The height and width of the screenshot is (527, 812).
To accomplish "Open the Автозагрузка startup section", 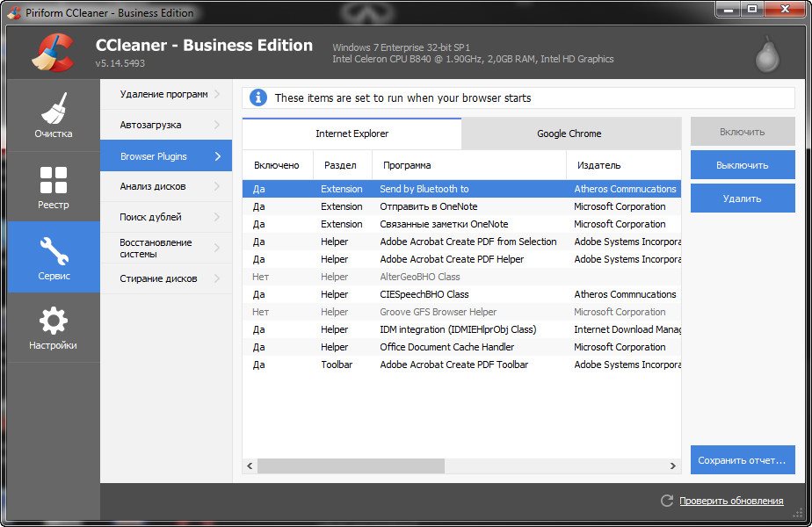I will [x=166, y=125].
